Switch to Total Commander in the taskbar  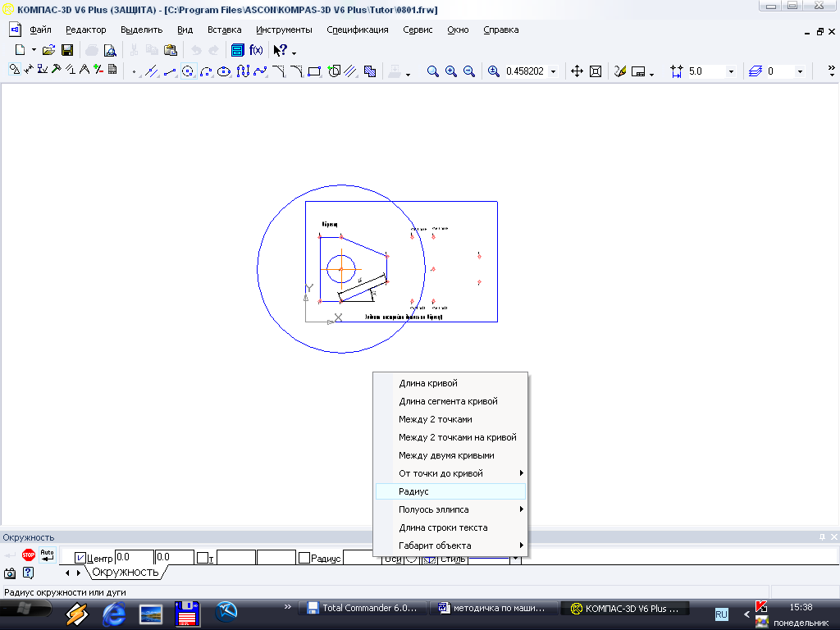[x=363, y=608]
